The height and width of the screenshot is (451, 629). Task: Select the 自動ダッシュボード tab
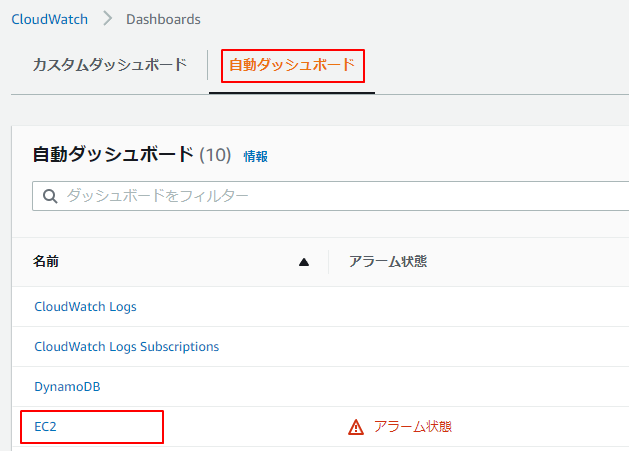coord(291,66)
